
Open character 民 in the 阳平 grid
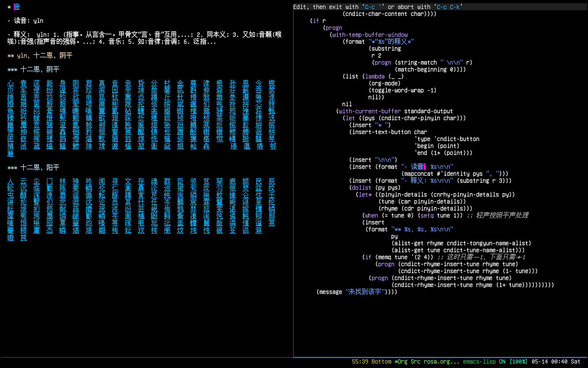[x=259, y=181]
